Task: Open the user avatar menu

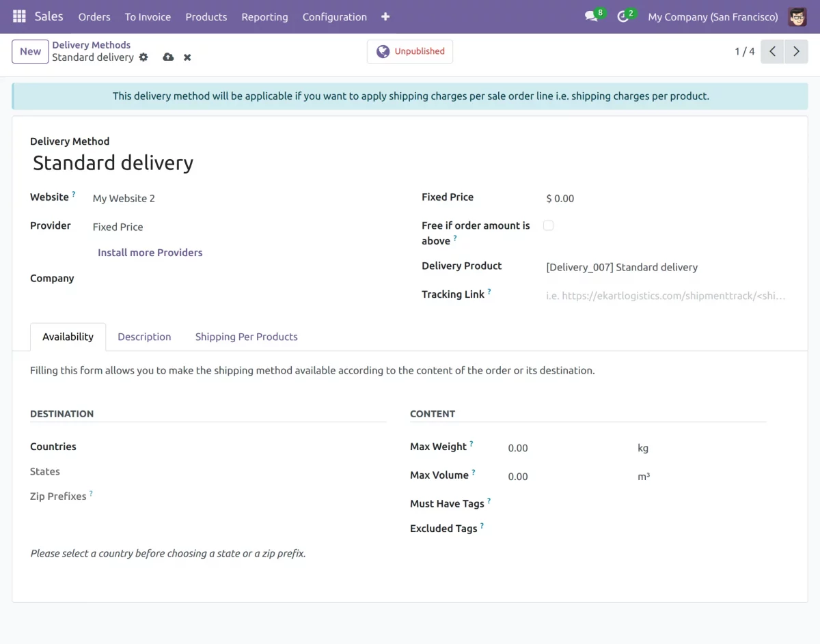Action: 797,16
